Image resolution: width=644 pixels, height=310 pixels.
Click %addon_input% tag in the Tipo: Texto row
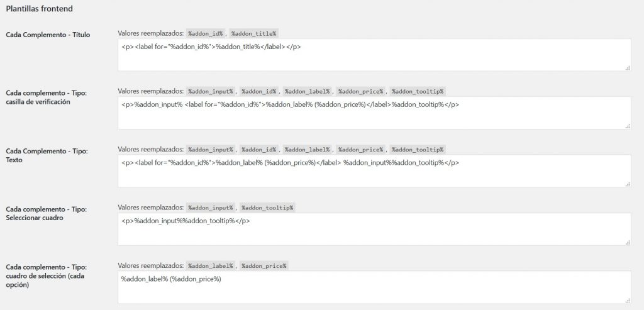tap(211, 150)
